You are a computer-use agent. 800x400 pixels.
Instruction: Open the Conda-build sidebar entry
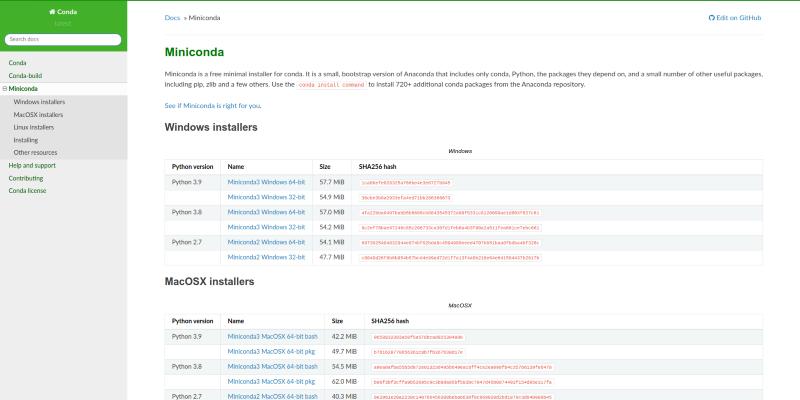tap(25, 76)
